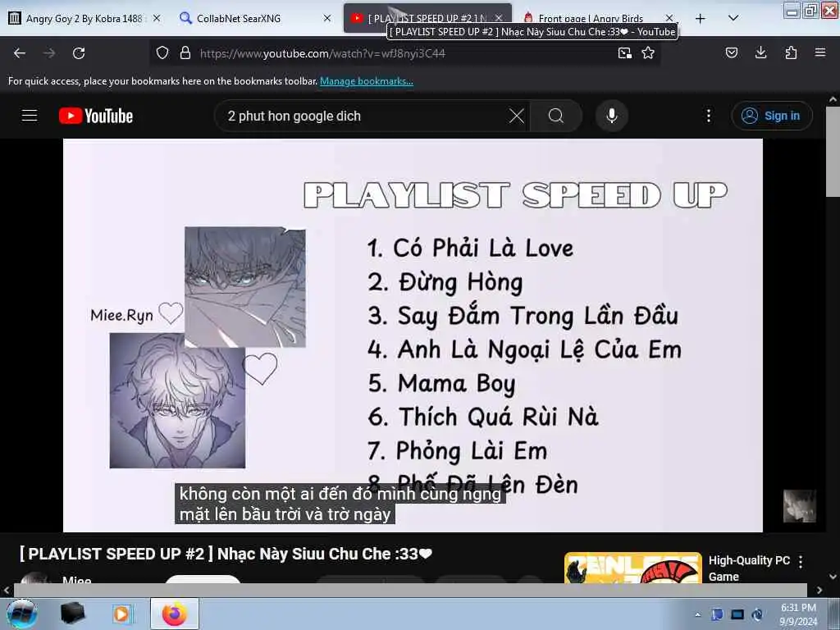Viewport: 840px width, 630px height.
Task: Search with voice microphone button
Action: tap(612, 116)
